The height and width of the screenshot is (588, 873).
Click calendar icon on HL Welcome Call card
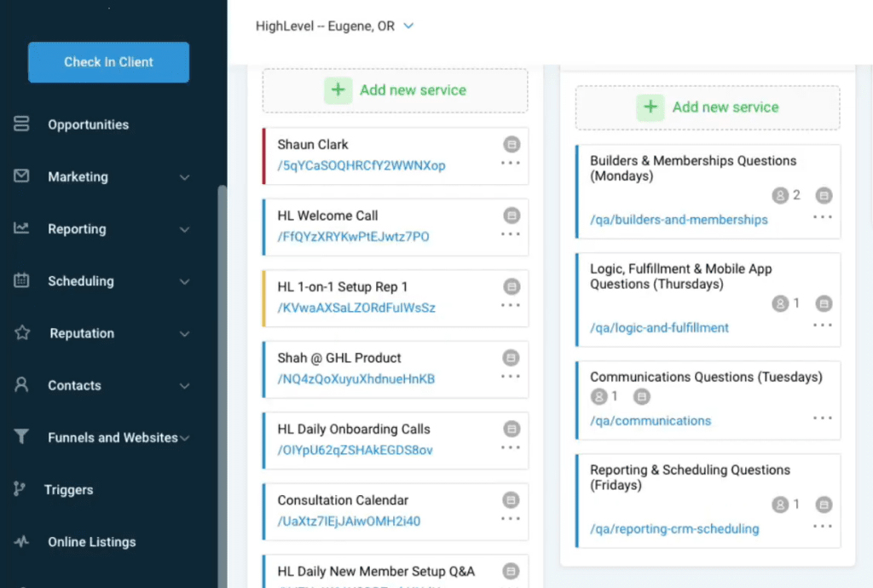pos(511,216)
